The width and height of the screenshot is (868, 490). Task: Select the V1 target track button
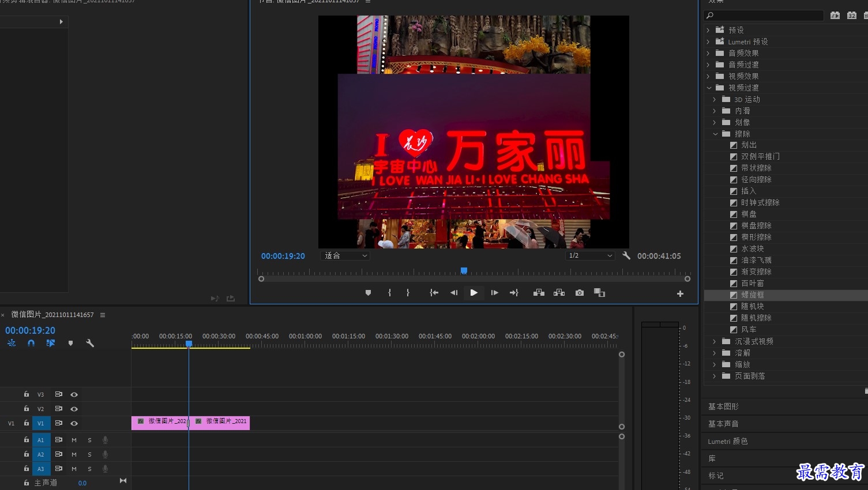pyautogui.click(x=41, y=423)
